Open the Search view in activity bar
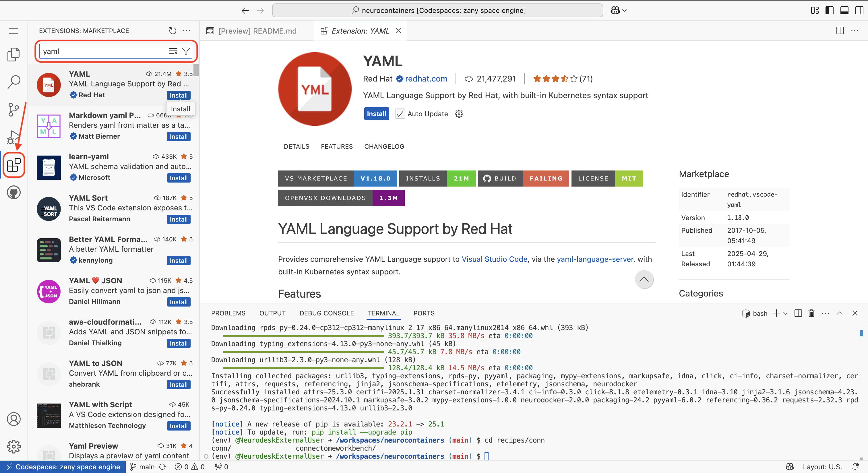 pyautogui.click(x=13, y=82)
